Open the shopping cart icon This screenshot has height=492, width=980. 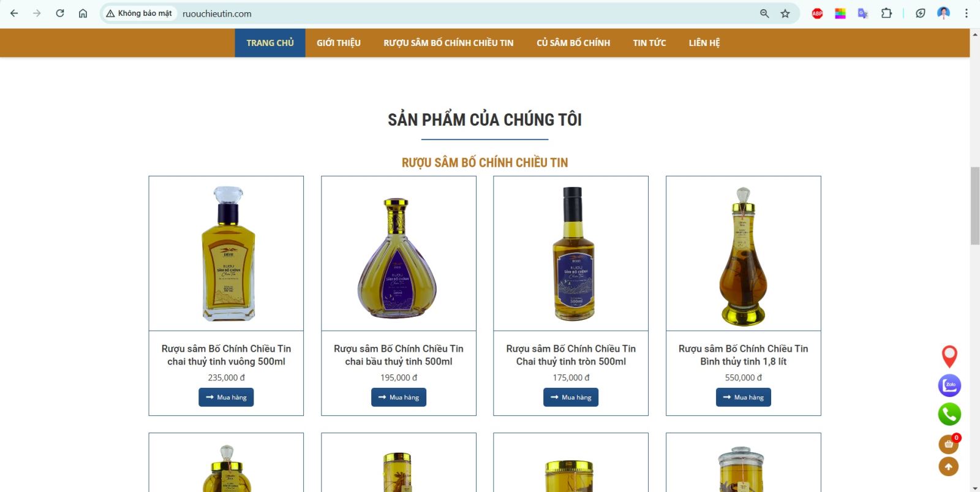pyautogui.click(x=949, y=444)
